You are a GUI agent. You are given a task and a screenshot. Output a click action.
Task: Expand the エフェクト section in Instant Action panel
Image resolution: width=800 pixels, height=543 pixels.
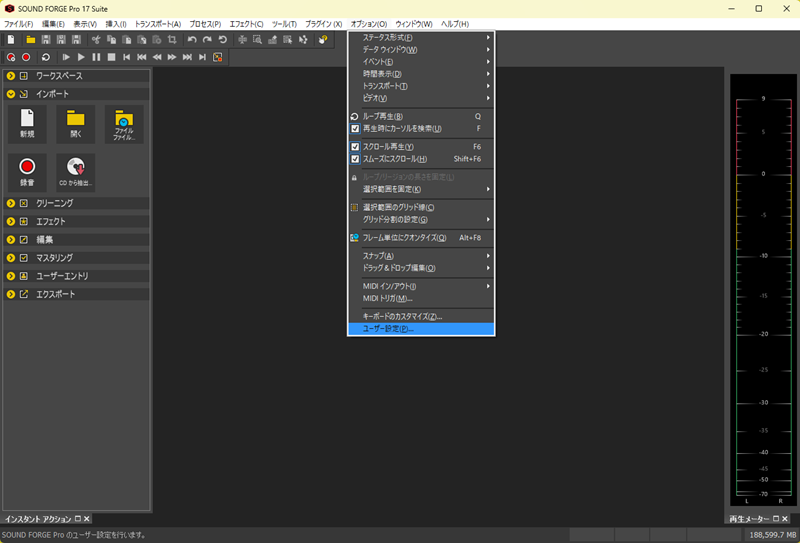tap(77, 221)
